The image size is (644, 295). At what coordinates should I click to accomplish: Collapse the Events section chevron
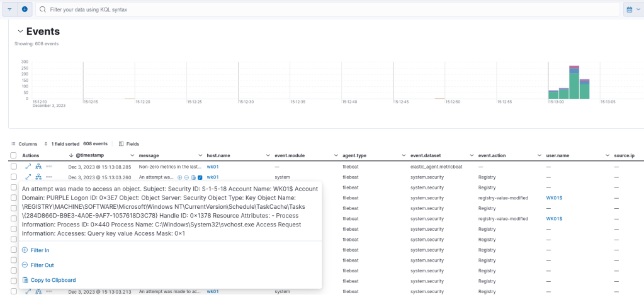pyautogui.click(x=20, y=31)
